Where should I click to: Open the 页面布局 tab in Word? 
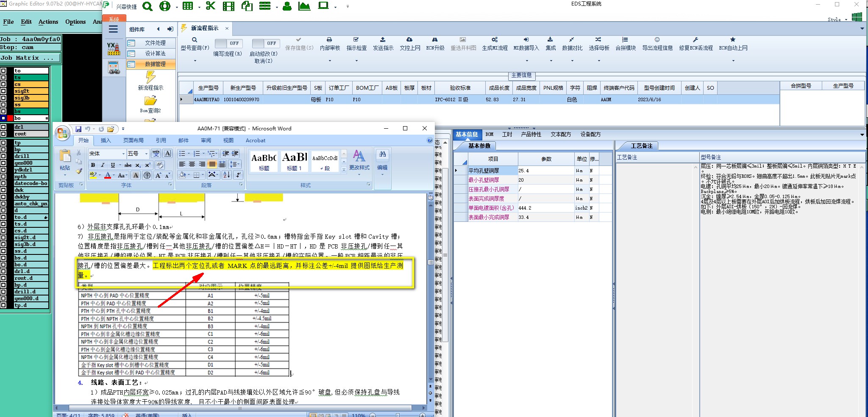133,141
